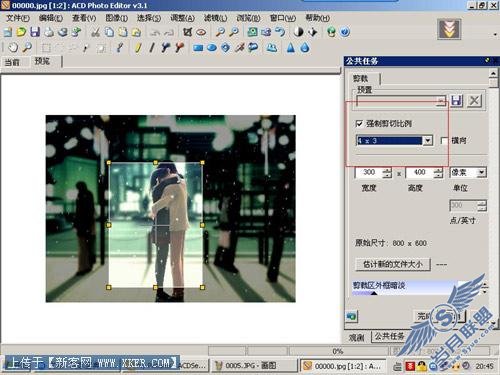
Task: Enable the 横向 landscape checkbox
Action: (444, 141)
